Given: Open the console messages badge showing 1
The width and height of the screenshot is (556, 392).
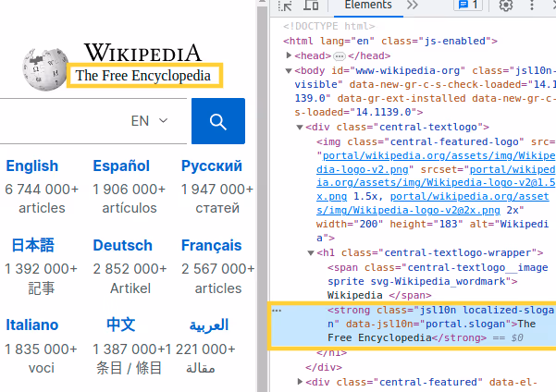Looking at the screenshot, I should click(468, 5).
